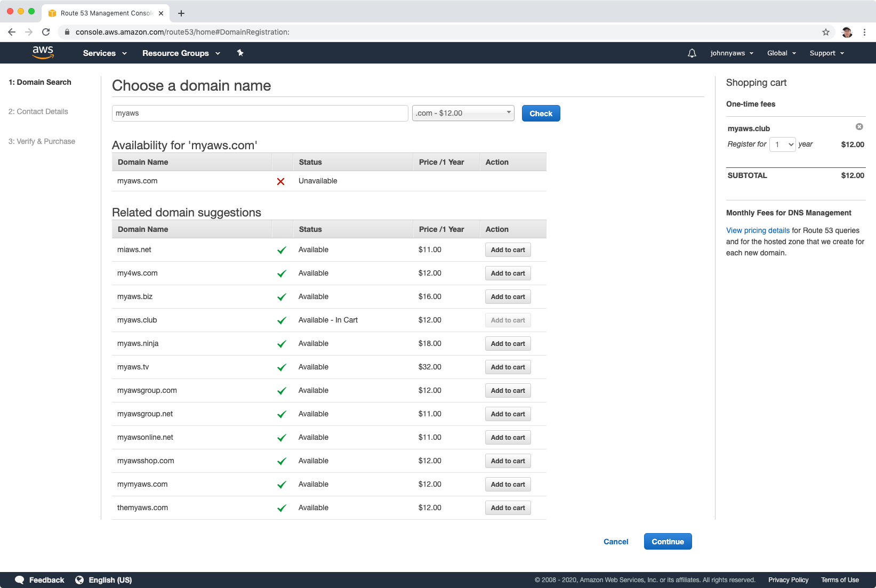The width and height of the screenshot is (876, 588).
Task: Click the green checkmark for miaws.net
Action: tap(282, 250)
